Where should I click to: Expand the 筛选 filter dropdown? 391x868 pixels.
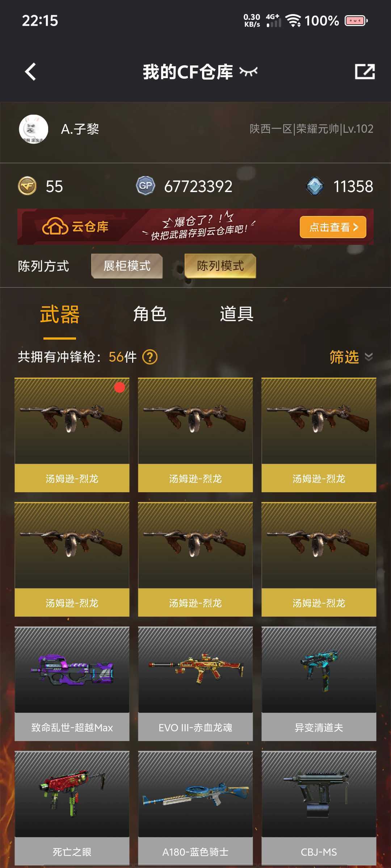351,357
